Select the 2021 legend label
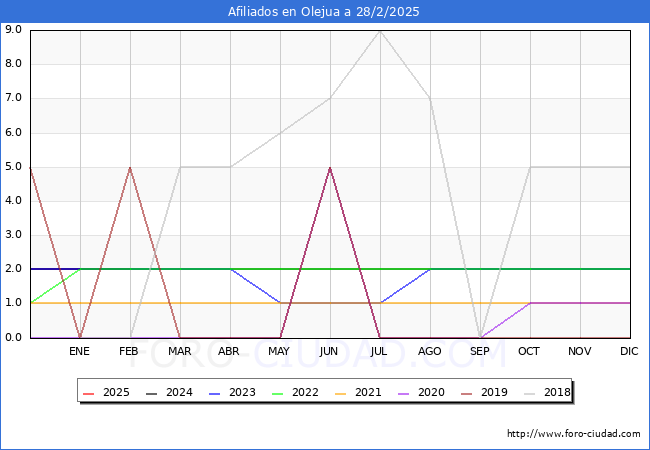 [x=368, y=392]
